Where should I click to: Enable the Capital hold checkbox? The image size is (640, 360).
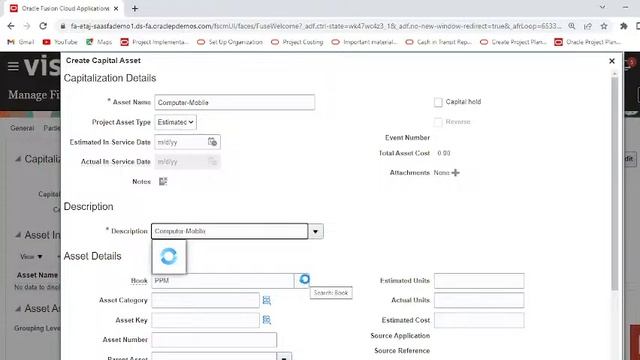(438, 102)
